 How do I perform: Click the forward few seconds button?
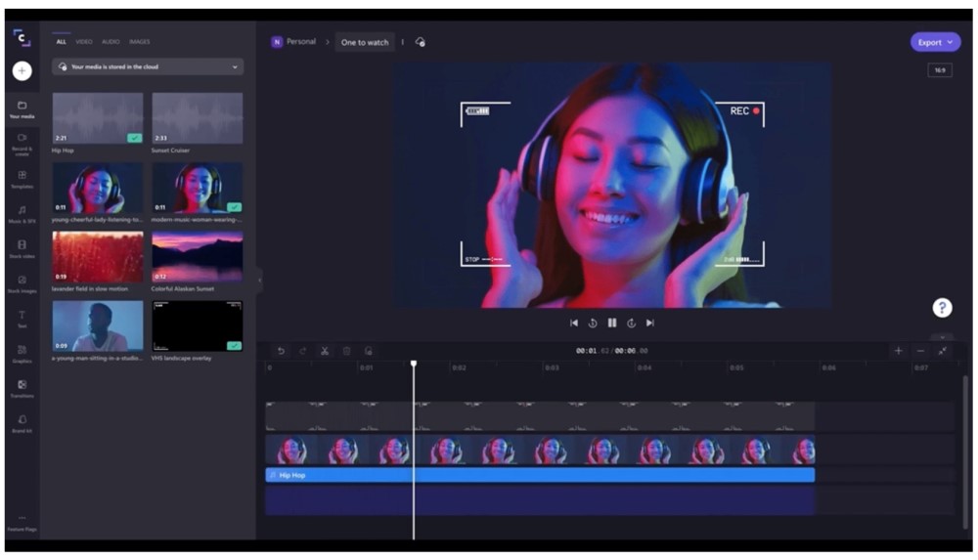click(631, 323)
